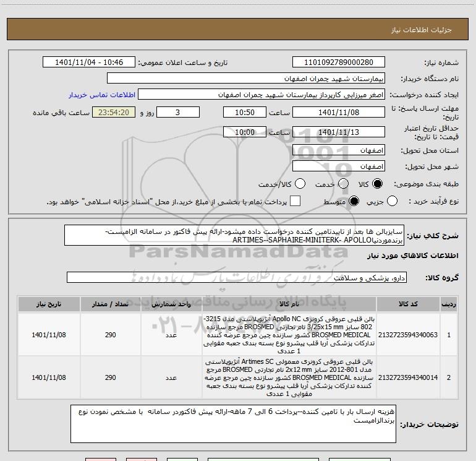Click the اطلاعات کالاهای مورد نیاز heading

[412, 256]
